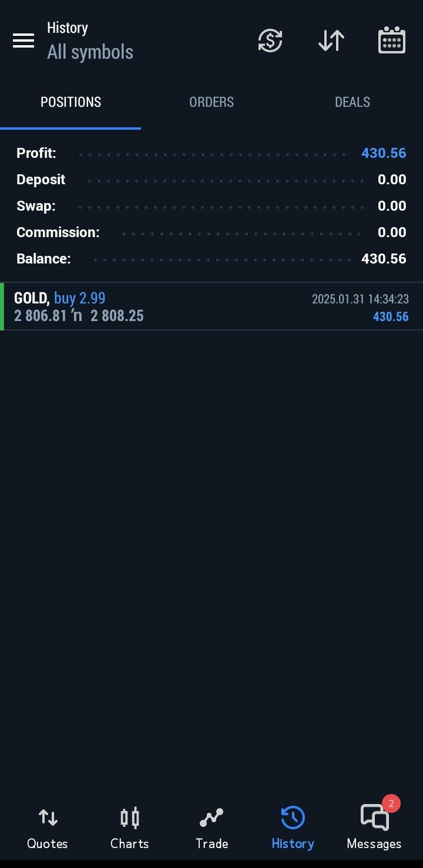Open the sort arrows icon

(331, 40)
